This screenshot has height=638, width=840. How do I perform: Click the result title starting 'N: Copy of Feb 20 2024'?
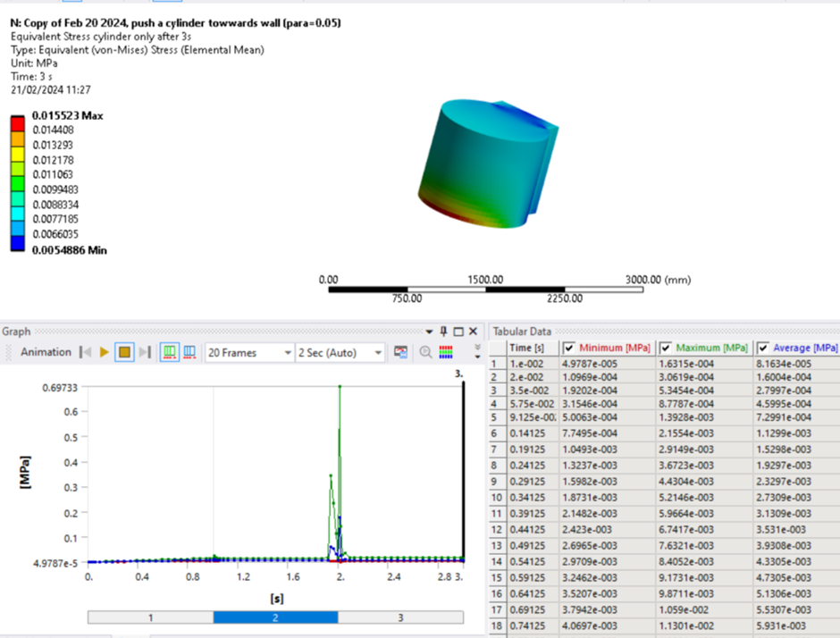176,23
